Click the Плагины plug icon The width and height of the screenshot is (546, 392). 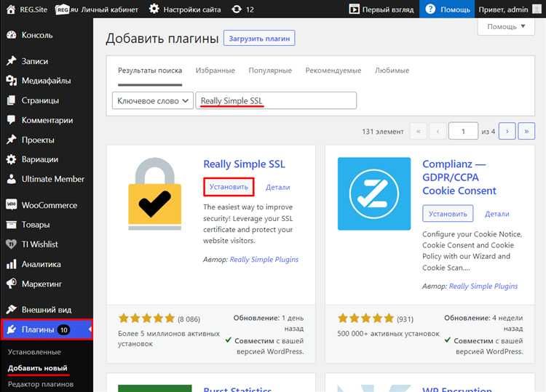12,329
